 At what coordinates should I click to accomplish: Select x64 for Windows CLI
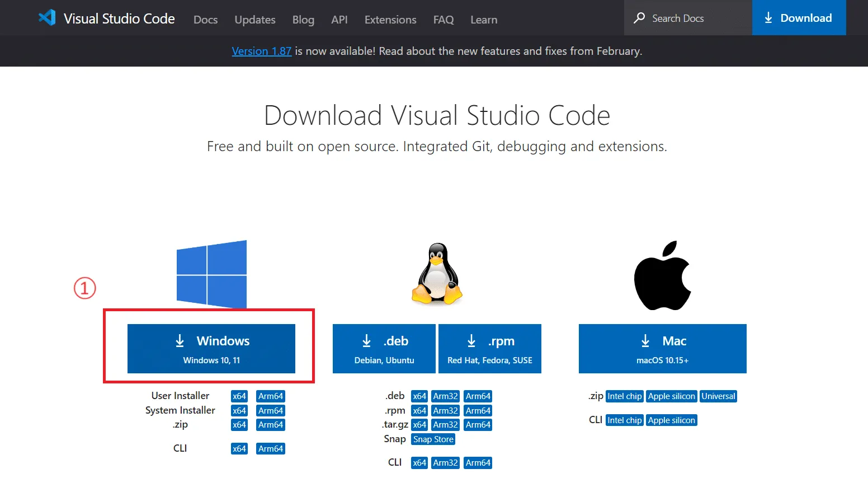239,449
